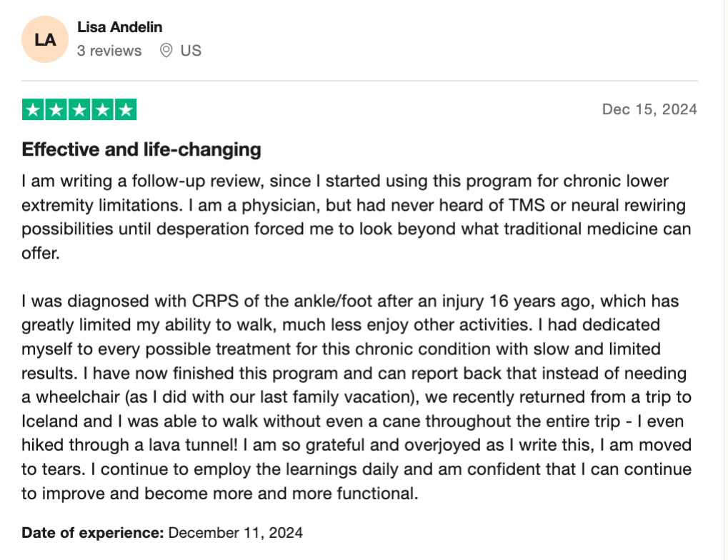The height and width of the screenshot is (560, 728).
Task: Click the first green rating star
Action: 34,110
